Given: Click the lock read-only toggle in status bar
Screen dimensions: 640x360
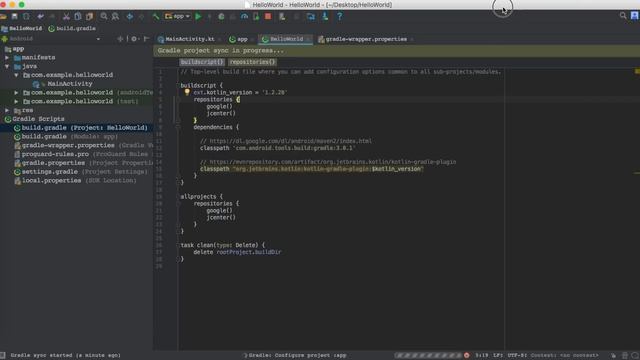Looking at the screenshot, I should (x=613, y=356).
